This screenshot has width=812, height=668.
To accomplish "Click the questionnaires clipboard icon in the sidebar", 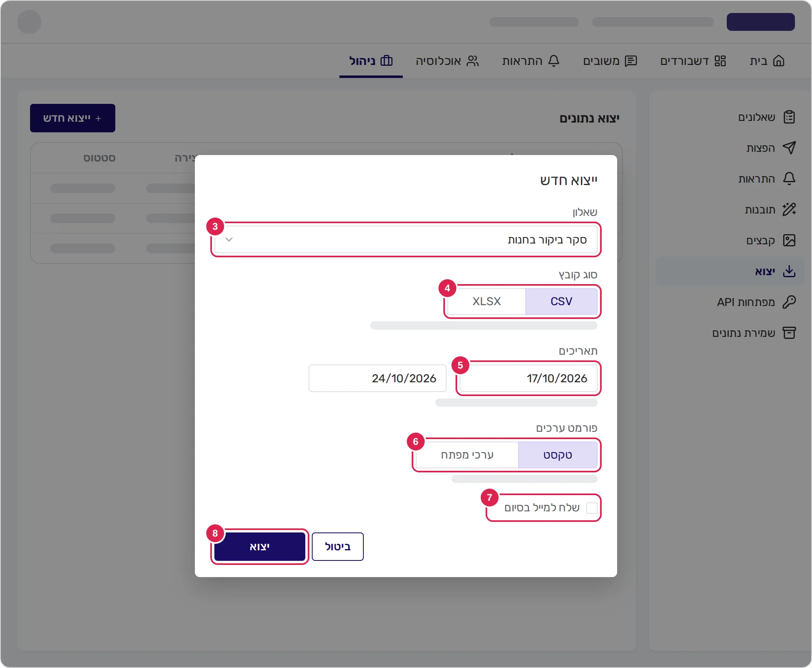I will tap(789, 117).
